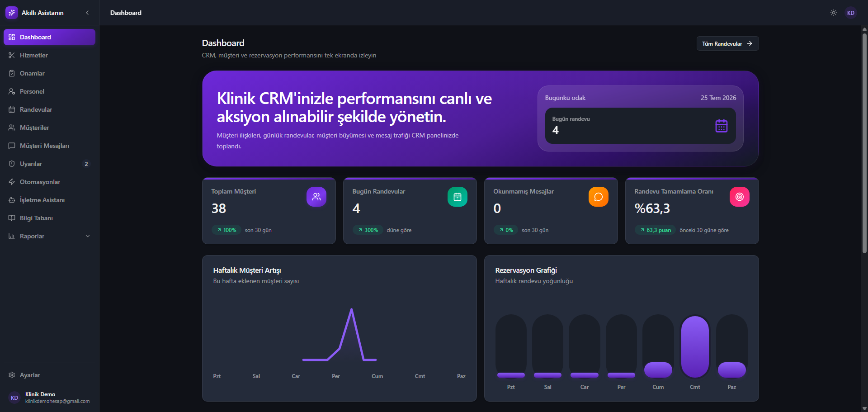Screen dimensions: 868x412
Task: Click the 0% change badge
Action: [x=505, y=230]
